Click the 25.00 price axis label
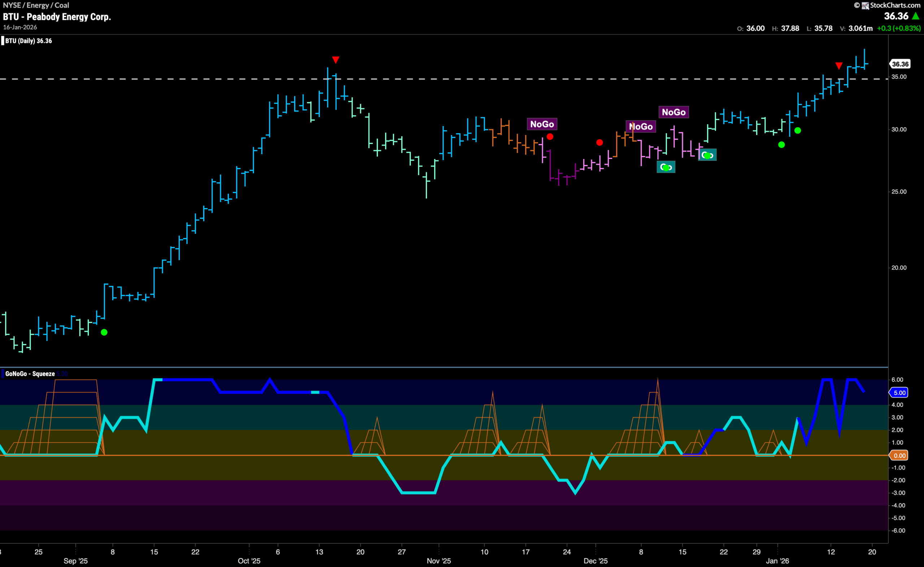This screenshot has width=924, height=567. (899, 192)
